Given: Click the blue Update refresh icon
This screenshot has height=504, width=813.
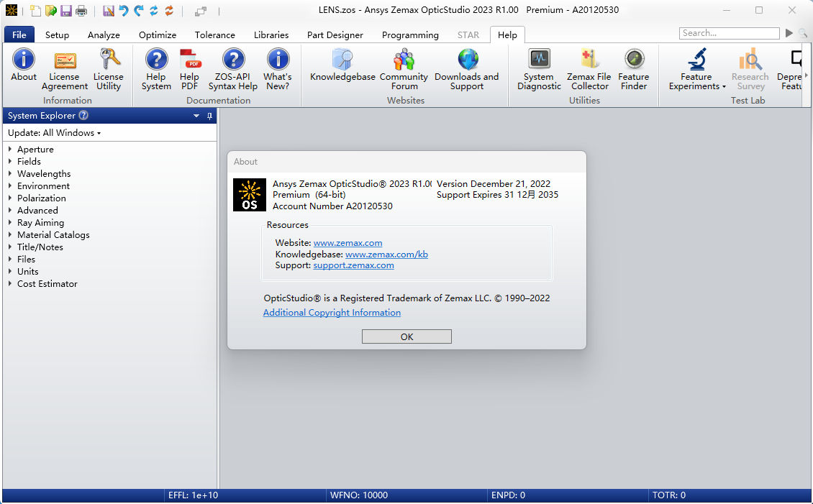Looking at the screenshot, I should tap(154, 10).
